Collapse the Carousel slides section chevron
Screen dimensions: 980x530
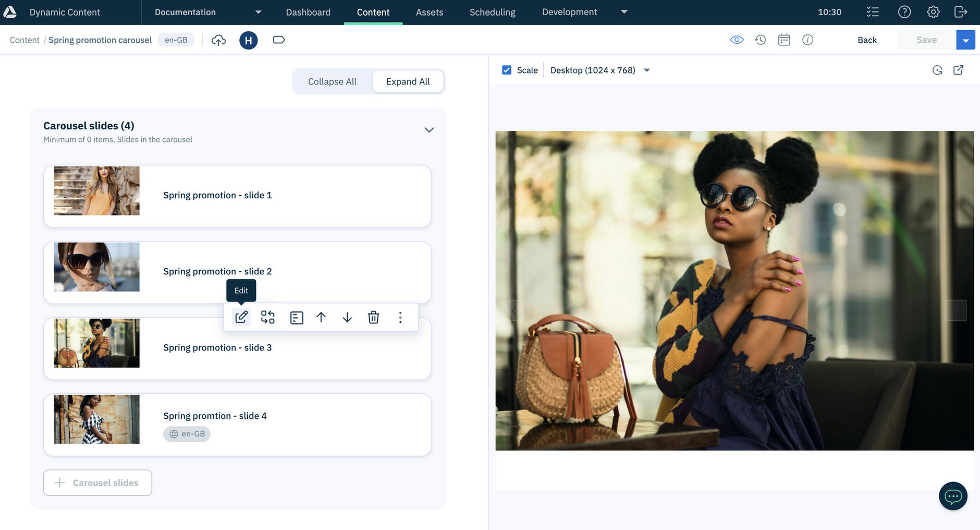tap(429, 130)
